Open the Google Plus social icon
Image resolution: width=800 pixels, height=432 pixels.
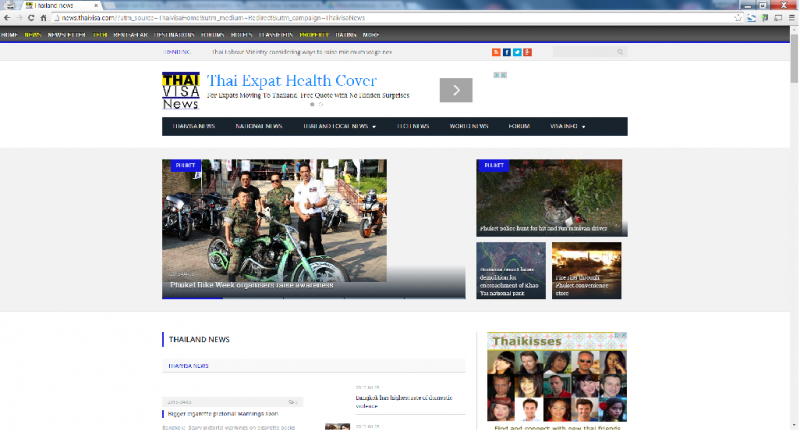pyautogui.click(x=528, y=52)
